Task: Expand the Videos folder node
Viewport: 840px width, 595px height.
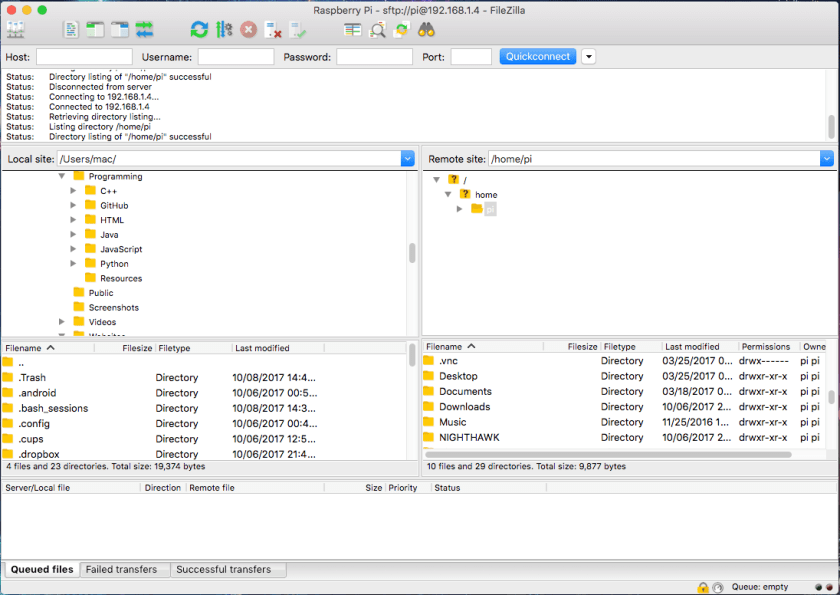Action: pos(62,321)
